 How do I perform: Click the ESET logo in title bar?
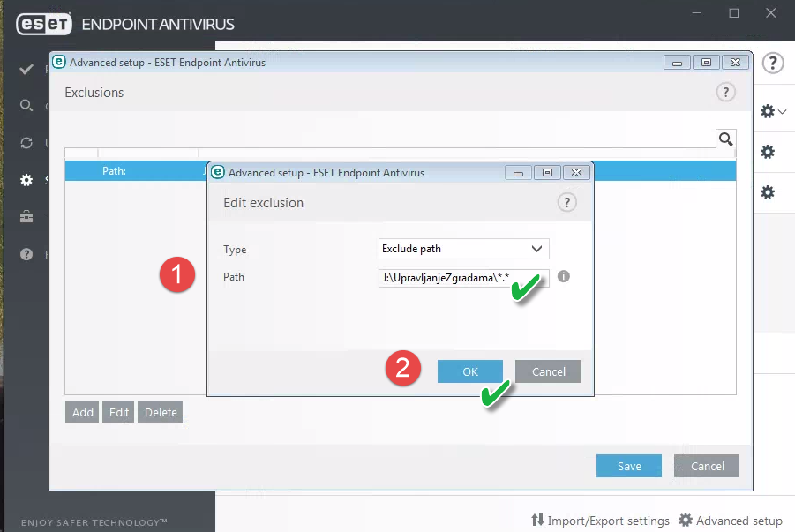click(44, 24)
